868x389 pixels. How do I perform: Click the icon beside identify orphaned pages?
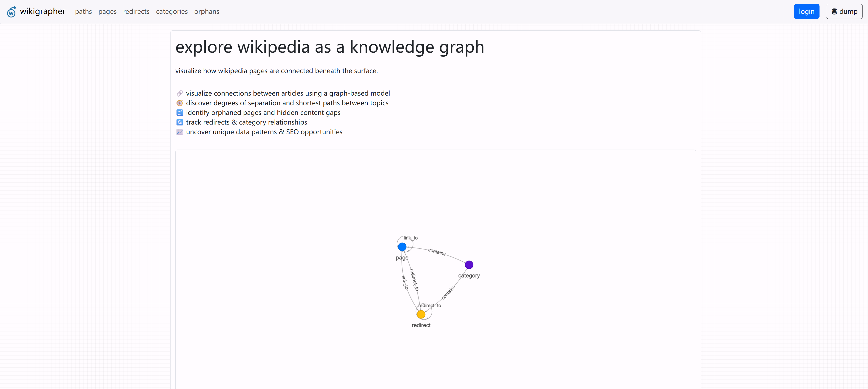click(179, 113)
